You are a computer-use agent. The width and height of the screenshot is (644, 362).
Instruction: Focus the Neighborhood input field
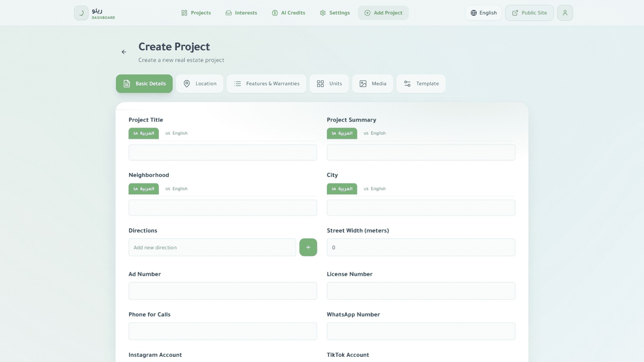(x=223, y=208)
